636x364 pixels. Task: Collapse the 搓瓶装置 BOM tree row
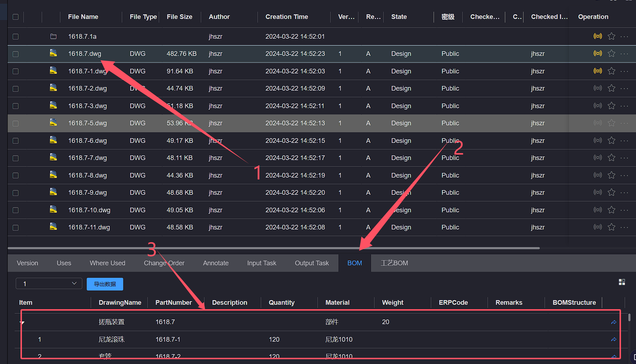click(x=22, y=322)
